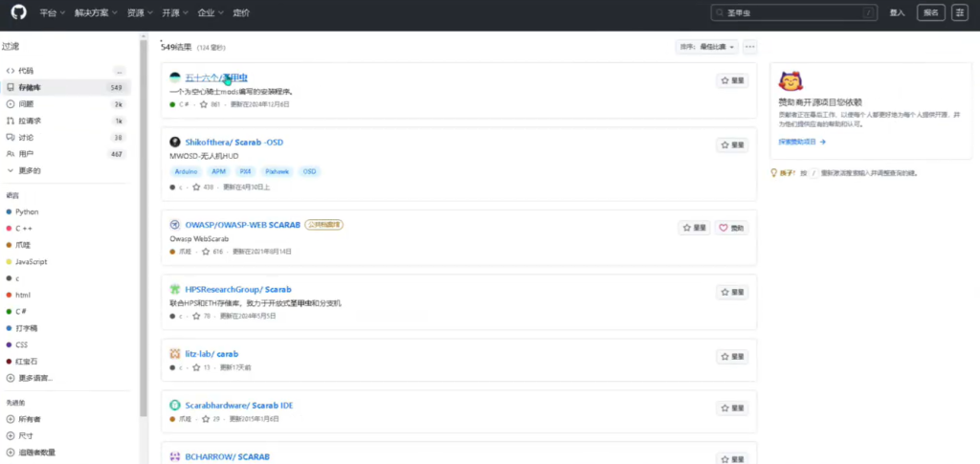
Task: Star the Shikofthera/Scarab-OSD repository
Action: click(x=732, y=144)
